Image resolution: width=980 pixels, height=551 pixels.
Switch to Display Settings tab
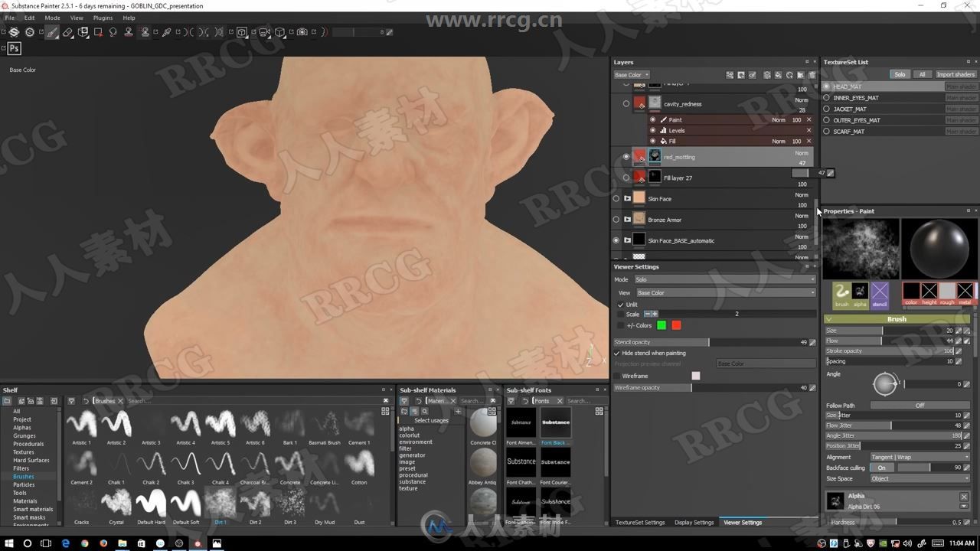(694, 523)
